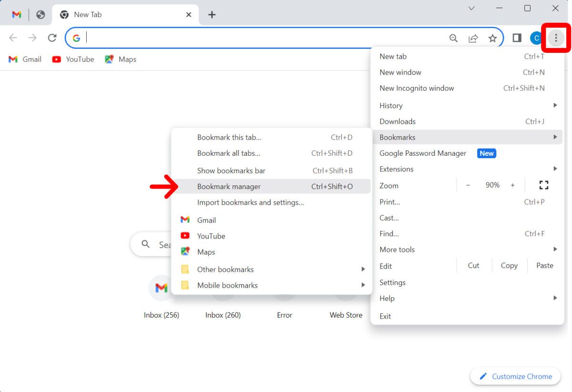The width and height of the screenshot is (572, 392).
Task: Enter fullscreen via the icon beside Zoom
Action: click(543, 185)
